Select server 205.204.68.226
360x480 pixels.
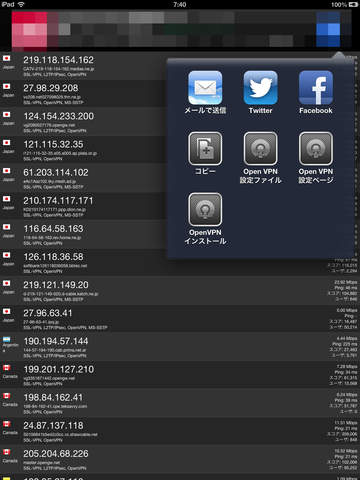[180, 460]
